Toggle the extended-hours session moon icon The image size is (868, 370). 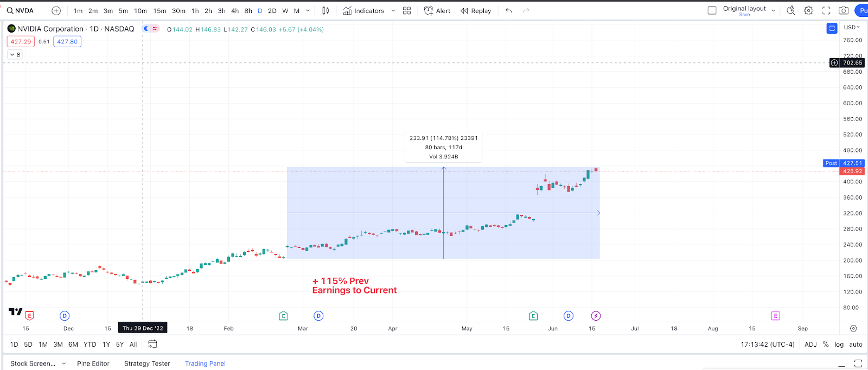[x=146, y=29]
